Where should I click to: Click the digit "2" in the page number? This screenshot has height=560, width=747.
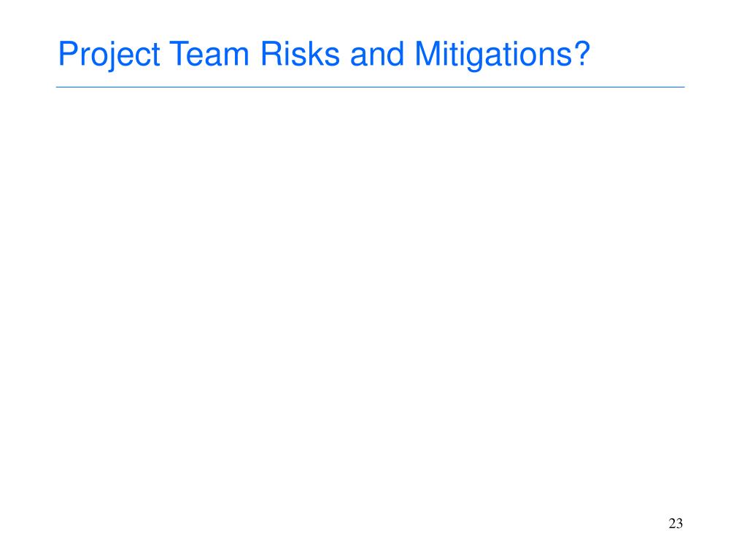(672, 524)
